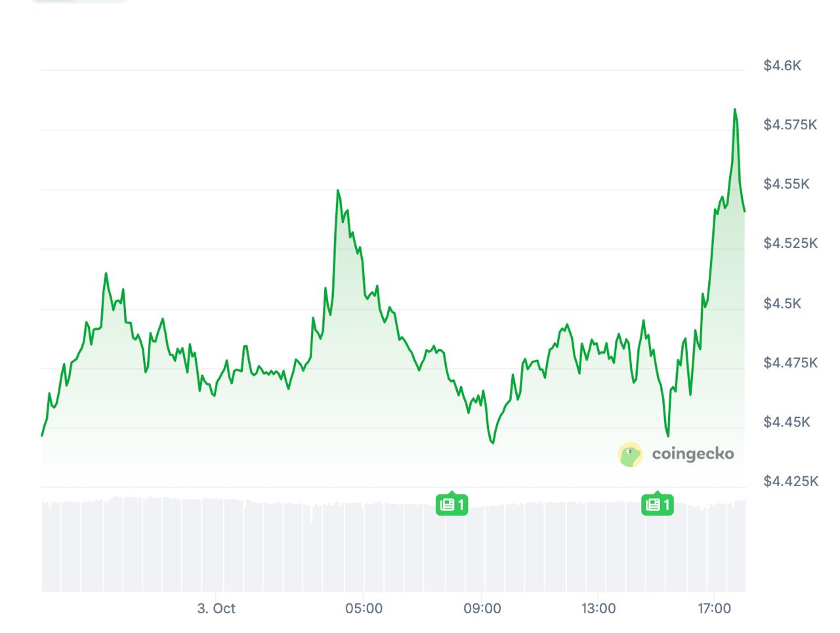The width and height of the screenshot is (840, 633).
Task: Click the $4.6K price axis label
Action: tap(782, 66)
